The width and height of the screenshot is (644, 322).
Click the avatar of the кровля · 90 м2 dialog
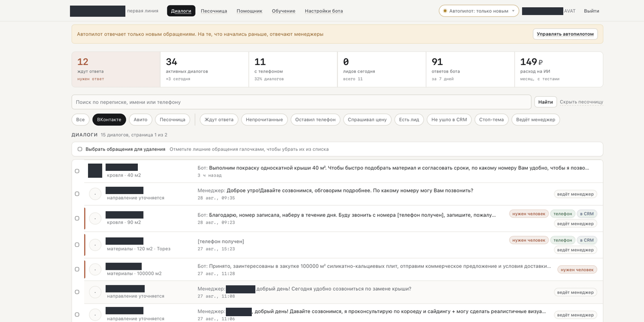pos(95,218)
